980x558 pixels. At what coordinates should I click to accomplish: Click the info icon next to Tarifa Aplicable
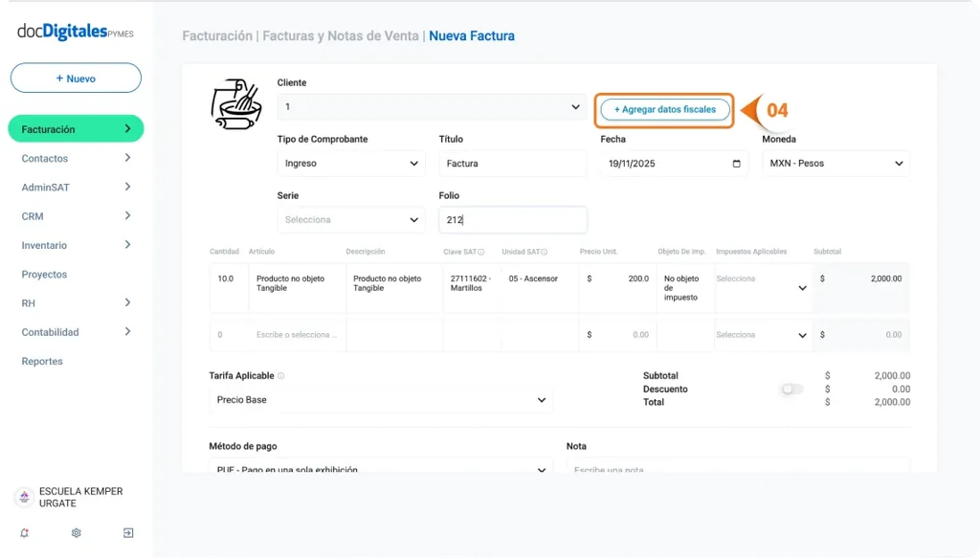coord(280,375)
